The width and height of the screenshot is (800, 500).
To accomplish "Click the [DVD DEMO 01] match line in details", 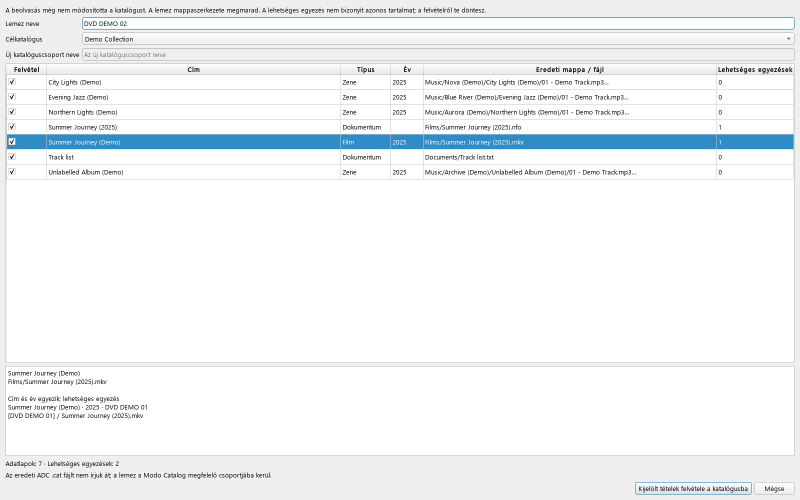I will tap(76, 416).
